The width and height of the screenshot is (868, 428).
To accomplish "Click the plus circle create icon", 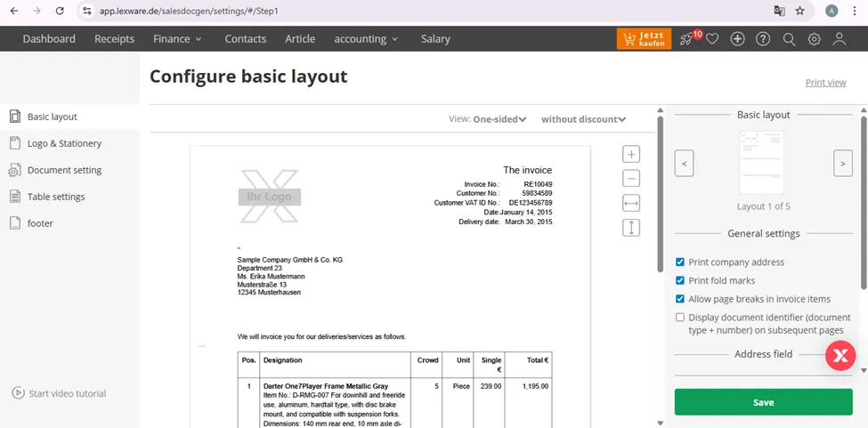I will [737, 39].
